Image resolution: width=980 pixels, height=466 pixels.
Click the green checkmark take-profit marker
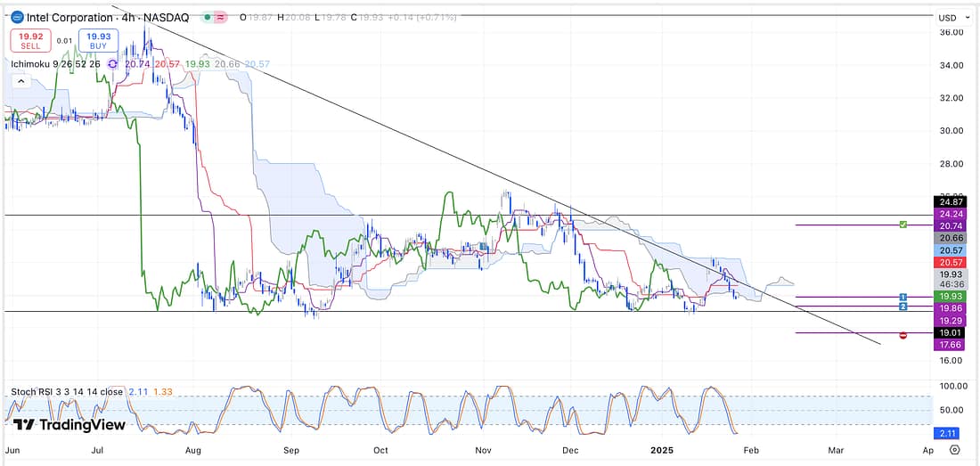pos(903,225)
